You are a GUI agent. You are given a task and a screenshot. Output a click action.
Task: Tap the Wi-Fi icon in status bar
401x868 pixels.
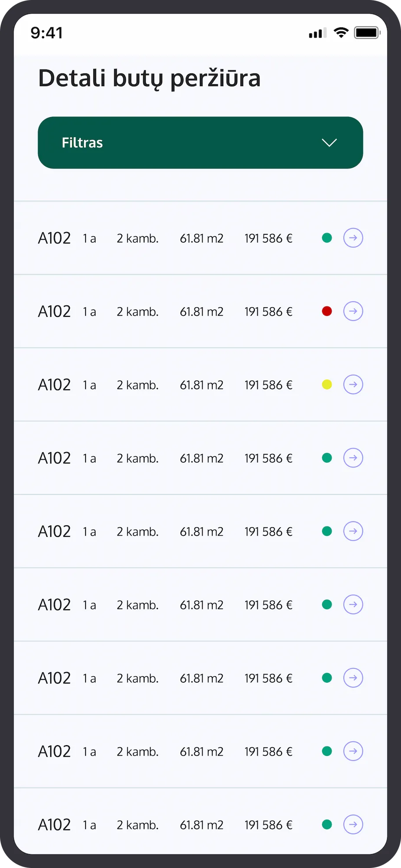[341, 33]
